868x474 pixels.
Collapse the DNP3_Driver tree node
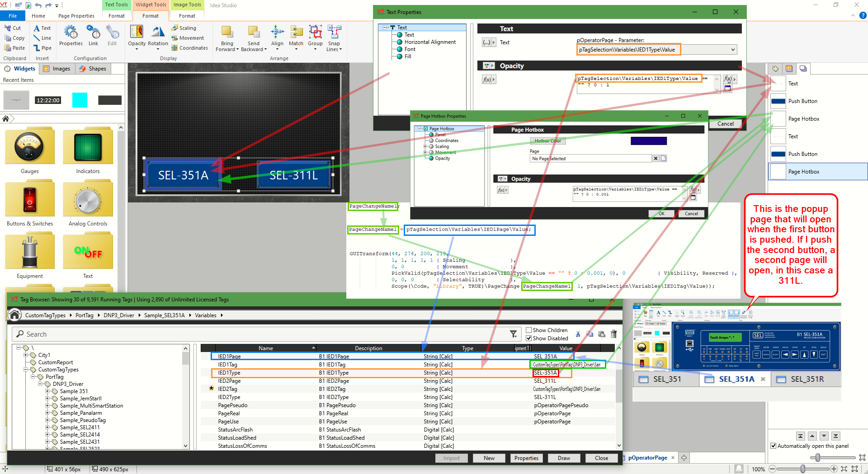click(41, 384)
